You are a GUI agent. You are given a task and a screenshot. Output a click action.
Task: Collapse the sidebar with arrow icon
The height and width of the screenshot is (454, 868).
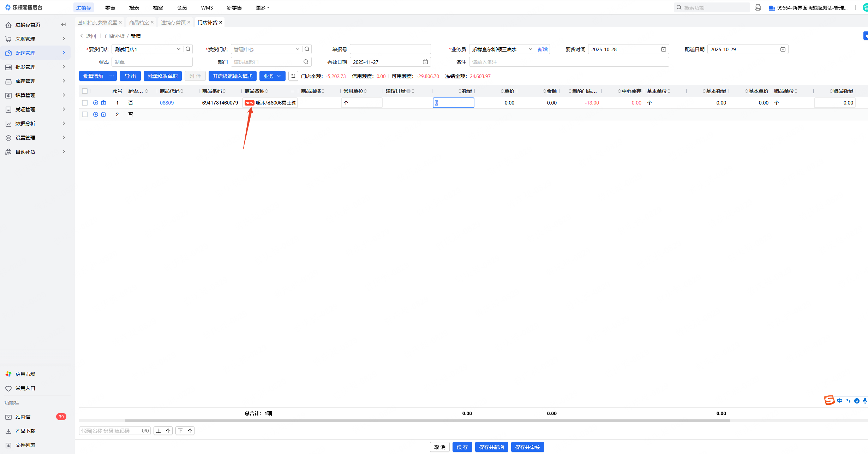64,24
